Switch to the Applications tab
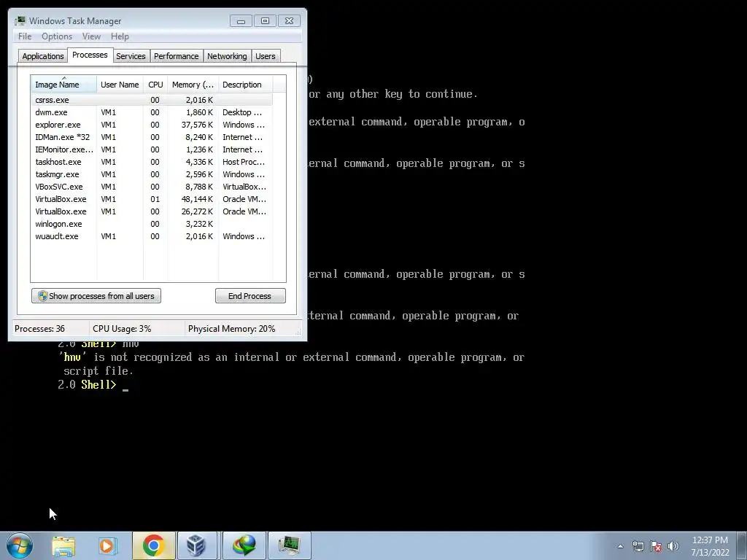 (43, 56)
